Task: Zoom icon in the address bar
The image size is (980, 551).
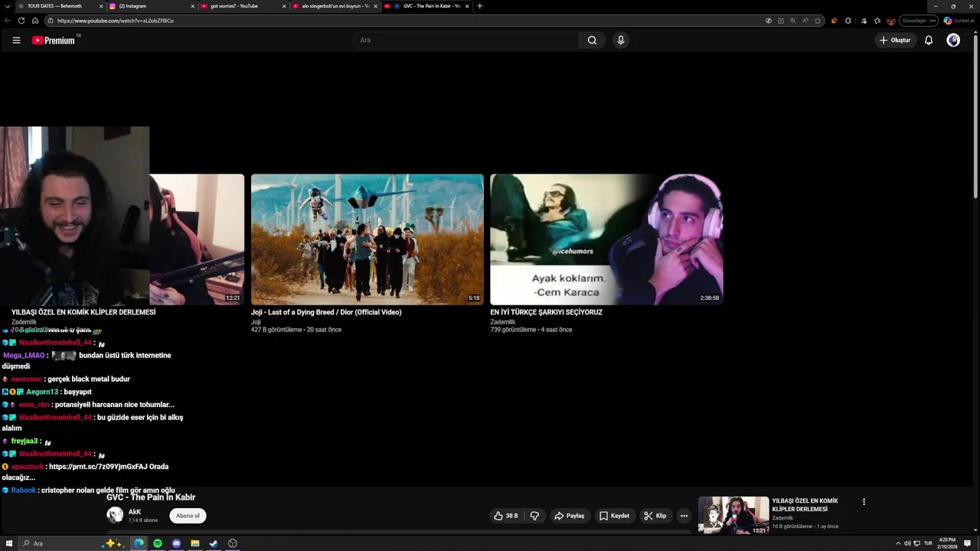Action: (793, 21)
